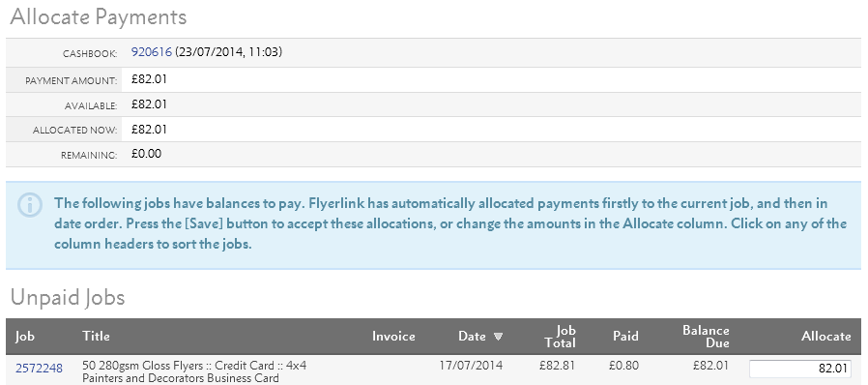Select the Remaining £0.00 value
The height and width of the screenshot is (385, 868).
pos(146,154)
